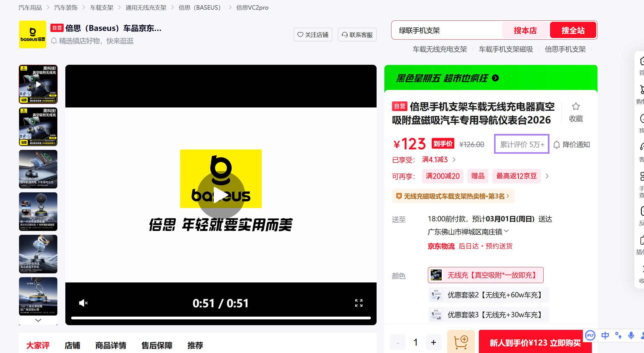Follow the store with heart button
This screenshot has width=644, height=353.
pos(313,35)
